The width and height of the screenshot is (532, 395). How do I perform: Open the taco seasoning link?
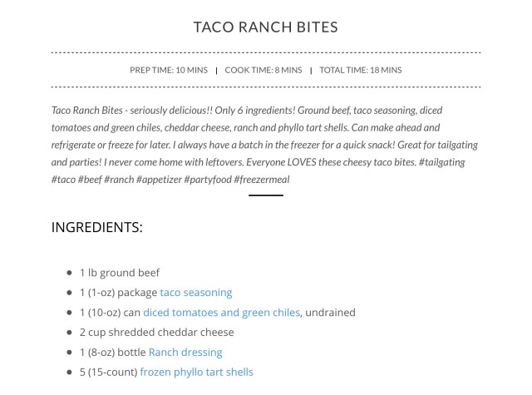coord(195,293)
